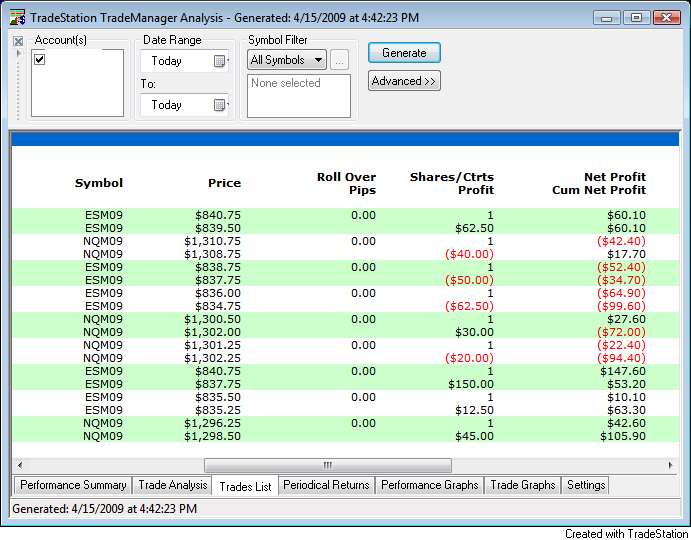Click the Roll Over Pips column header
This screenshot has height=540, width=691.
coord(346,183)
